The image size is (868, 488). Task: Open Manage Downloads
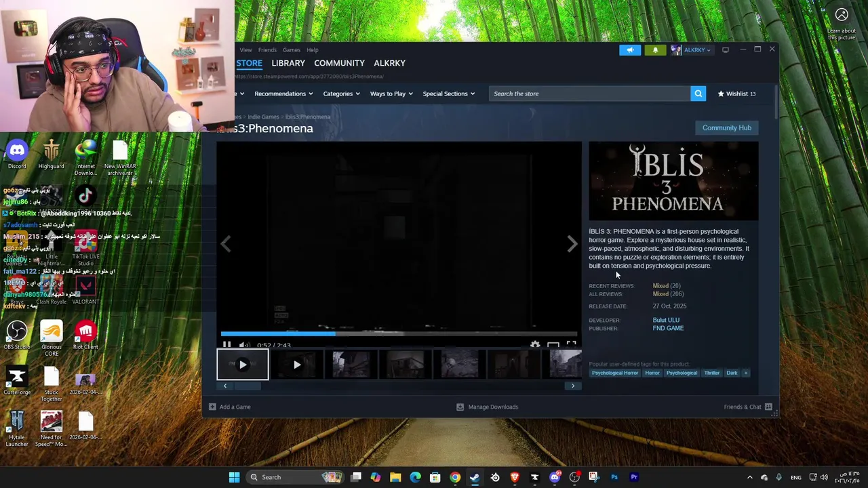[487, 407]
